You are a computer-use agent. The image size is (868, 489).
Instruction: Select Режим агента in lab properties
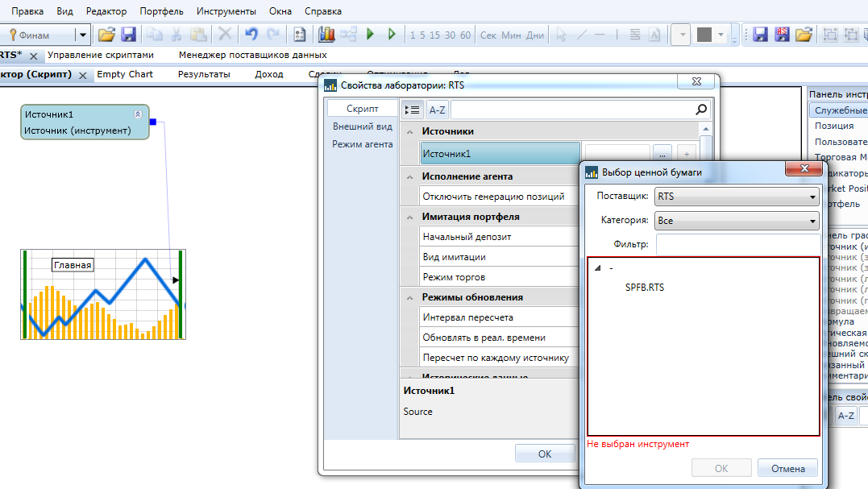(362, 144)
